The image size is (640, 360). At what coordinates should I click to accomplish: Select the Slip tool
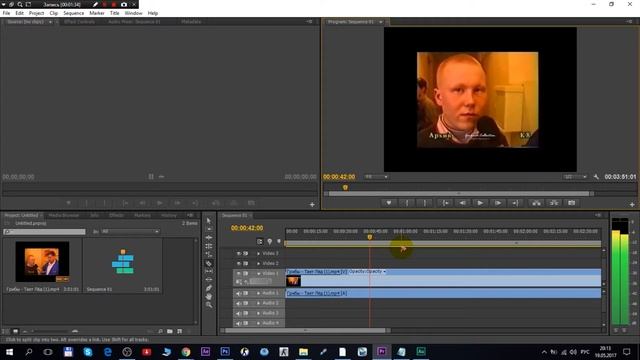pyautogui.click(x=209, y=271)
